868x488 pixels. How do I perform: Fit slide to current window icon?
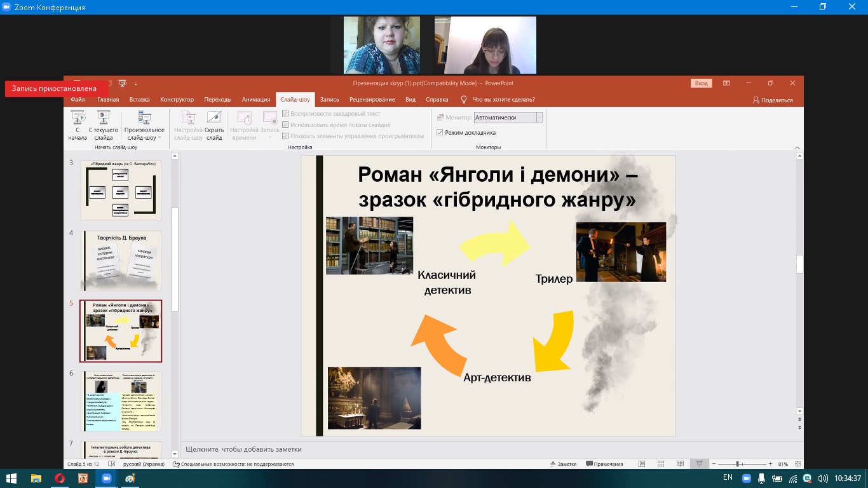(x=798, y=464)
